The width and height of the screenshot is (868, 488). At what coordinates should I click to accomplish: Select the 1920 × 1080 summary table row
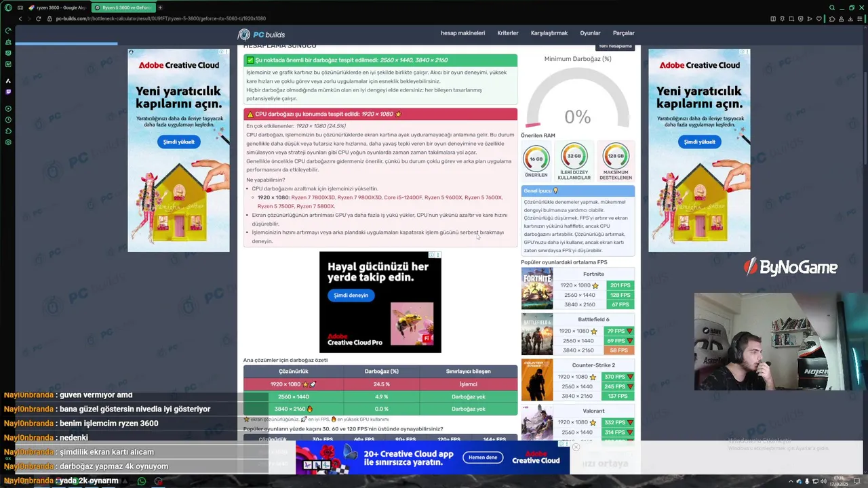(x=380, y=384)
